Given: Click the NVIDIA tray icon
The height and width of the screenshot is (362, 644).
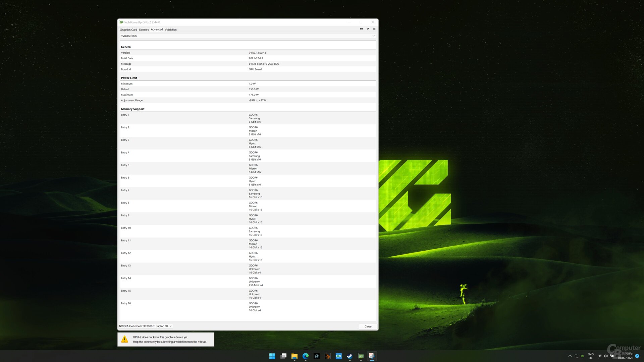Looking at the screenshot, I should coord(582,356).
